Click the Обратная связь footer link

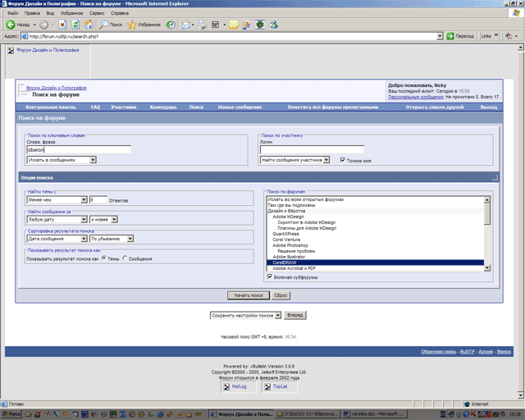(x=438, y=352)
